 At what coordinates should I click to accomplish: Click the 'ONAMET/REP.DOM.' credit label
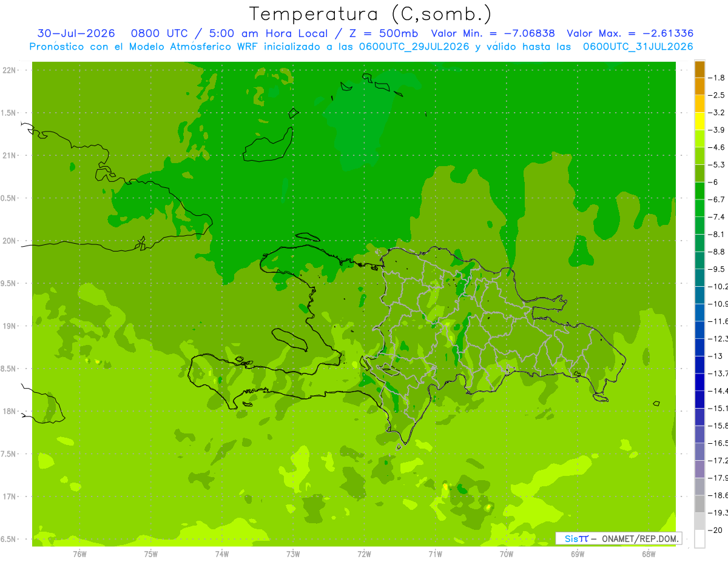[639, 538]
